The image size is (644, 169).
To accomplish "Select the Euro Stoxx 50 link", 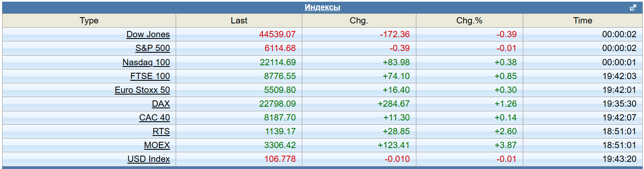I will pos(142,90).
